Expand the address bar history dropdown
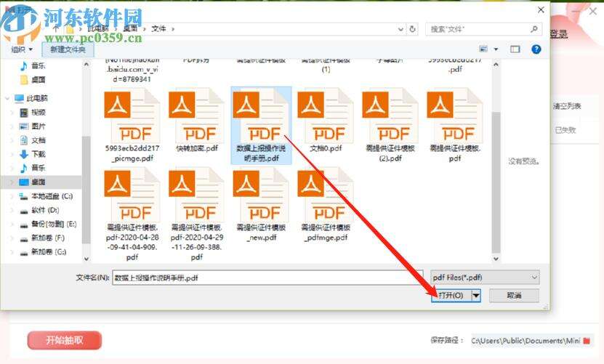The image size is (604, 364). pos(400,29)
